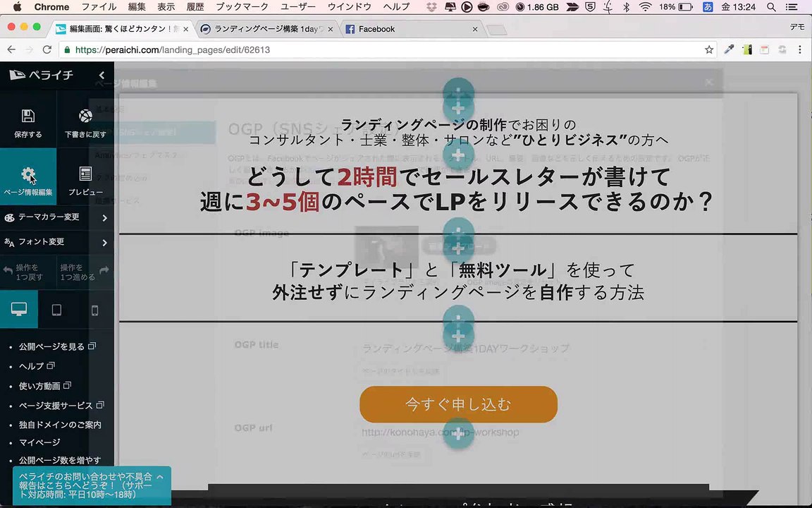Open the ユーザー menu
Viewport: 812px width, 508px height.
coord(297,7)
